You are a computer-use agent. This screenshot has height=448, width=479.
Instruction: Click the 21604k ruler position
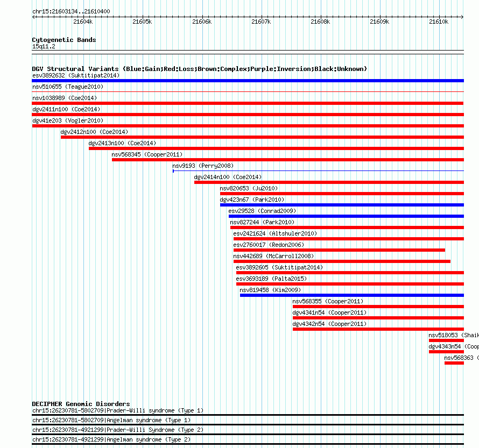[x=83, y=22]
